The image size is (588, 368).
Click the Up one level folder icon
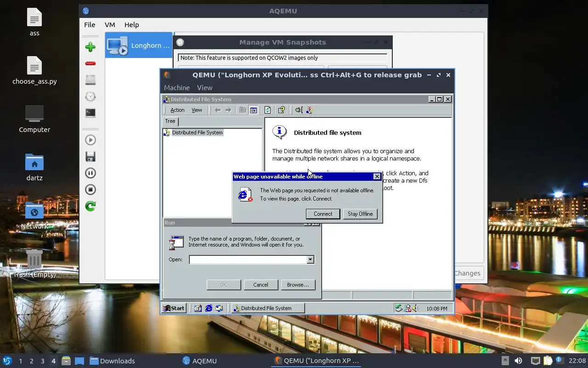pos(243,110)
